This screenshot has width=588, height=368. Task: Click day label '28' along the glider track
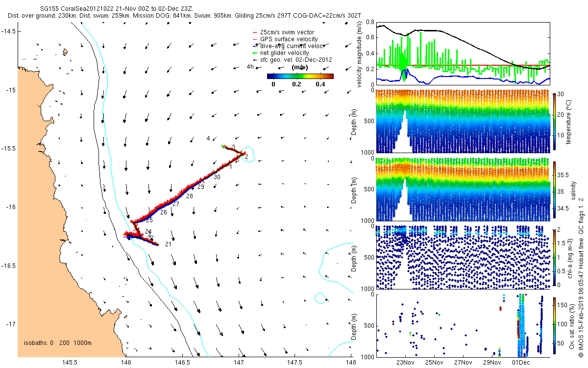pyautogui.click(x=190, y=196)
